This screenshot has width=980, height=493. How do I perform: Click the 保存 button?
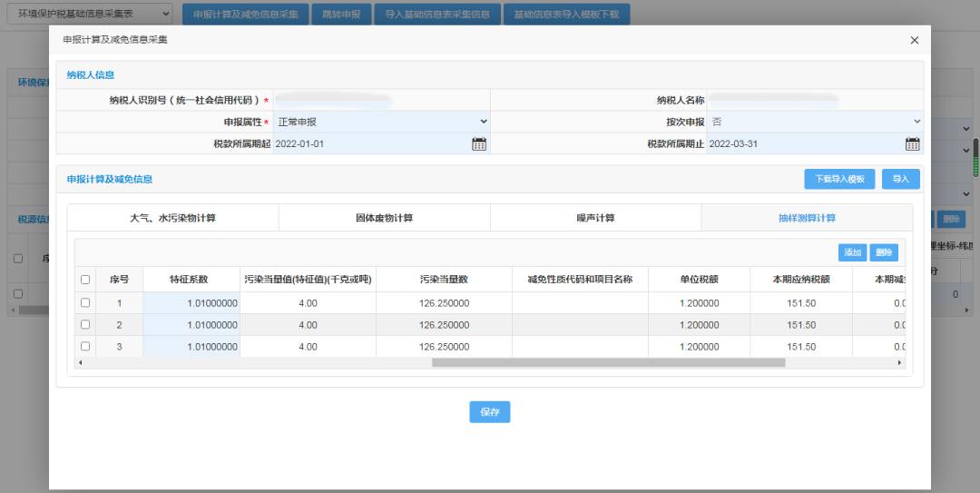coord(490,412)
